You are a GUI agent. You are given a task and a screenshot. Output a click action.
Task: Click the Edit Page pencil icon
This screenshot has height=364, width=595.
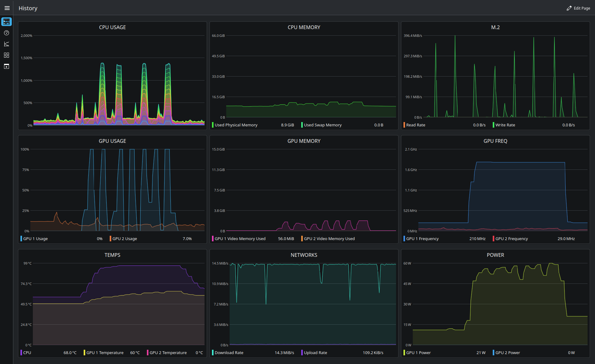click(569, 8)
